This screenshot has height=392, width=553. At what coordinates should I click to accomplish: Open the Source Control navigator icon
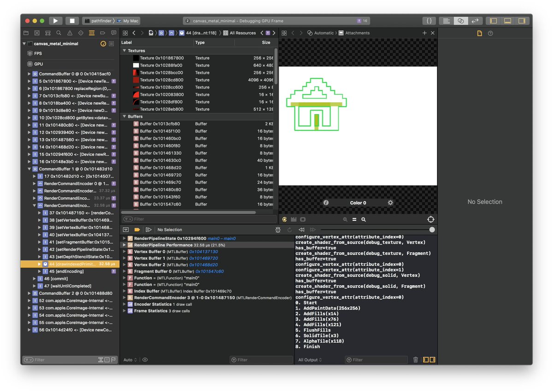tap(37, 33)
